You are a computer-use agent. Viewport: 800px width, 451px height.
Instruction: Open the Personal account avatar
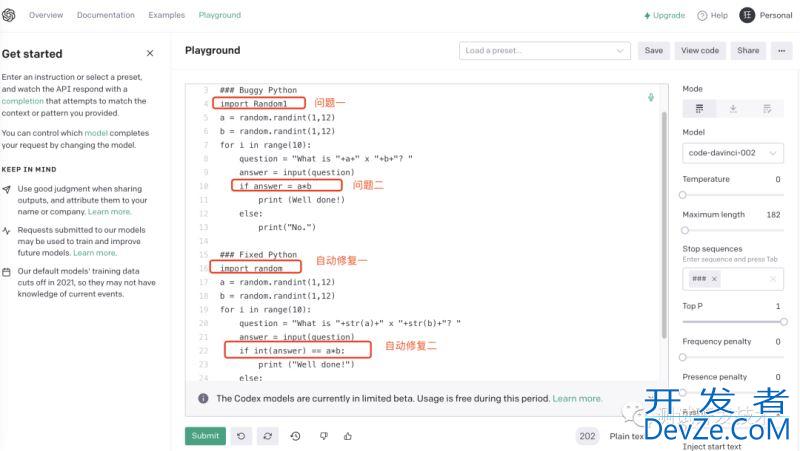(747, 15)
